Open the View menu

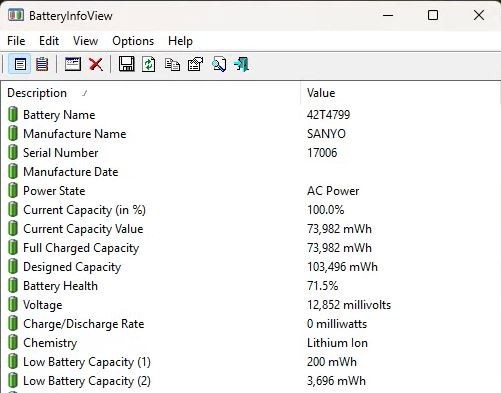coord(85,41)
